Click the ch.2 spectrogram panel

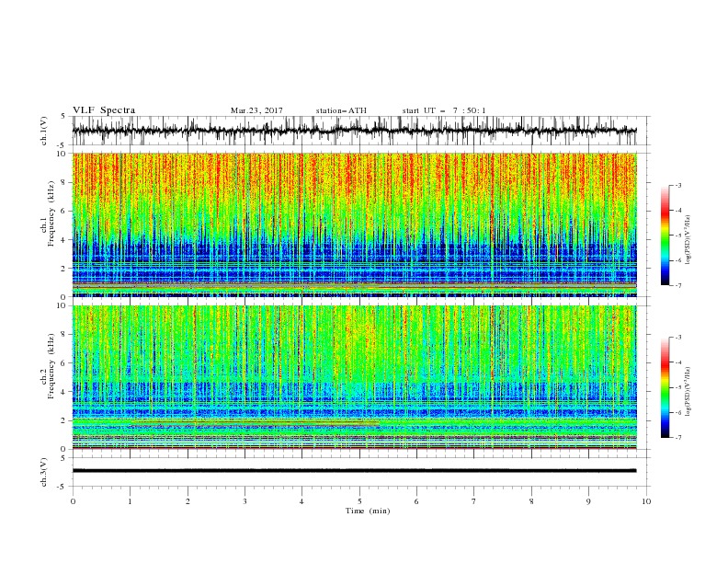[x=354, y=377]
